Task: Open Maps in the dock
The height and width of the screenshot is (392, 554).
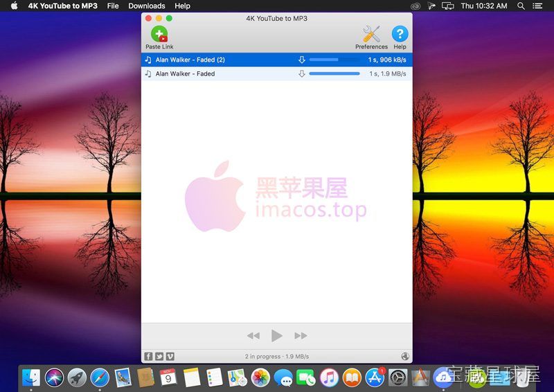Action: 238,377
